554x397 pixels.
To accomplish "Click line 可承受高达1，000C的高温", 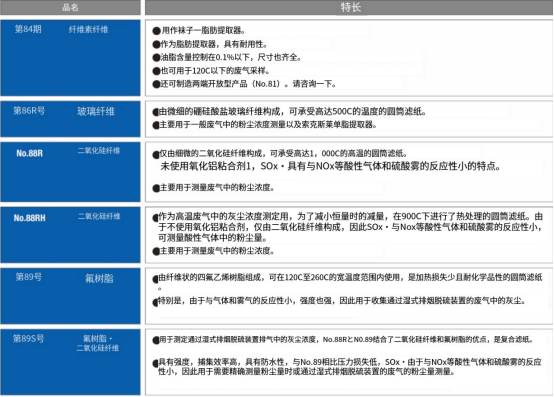I will point(283,153).
